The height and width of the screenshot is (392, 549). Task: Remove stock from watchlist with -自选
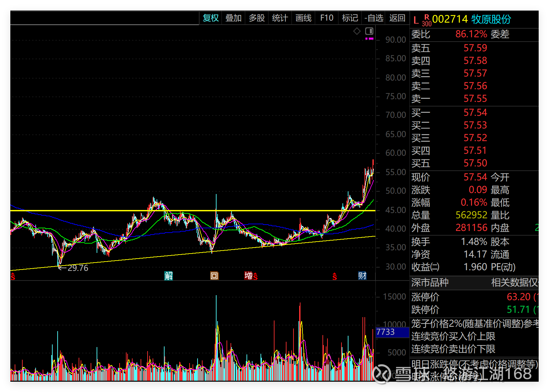(374, 18)
